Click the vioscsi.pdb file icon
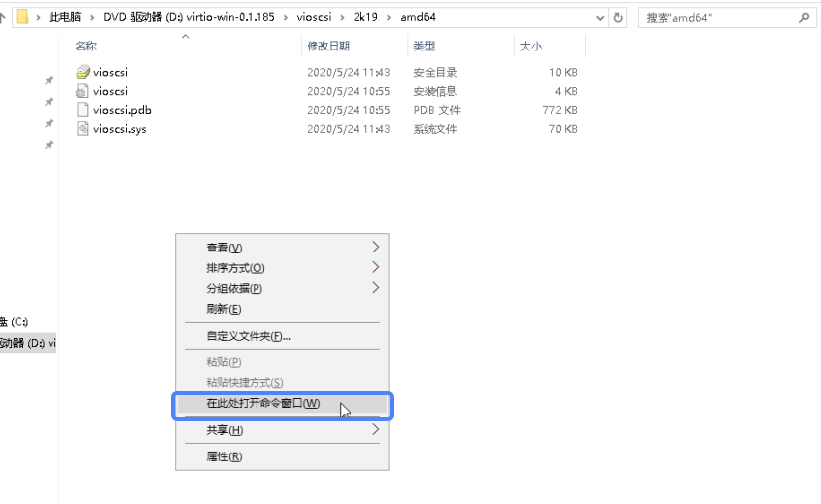This screenshot has width=821, height=504. point(83,110)
